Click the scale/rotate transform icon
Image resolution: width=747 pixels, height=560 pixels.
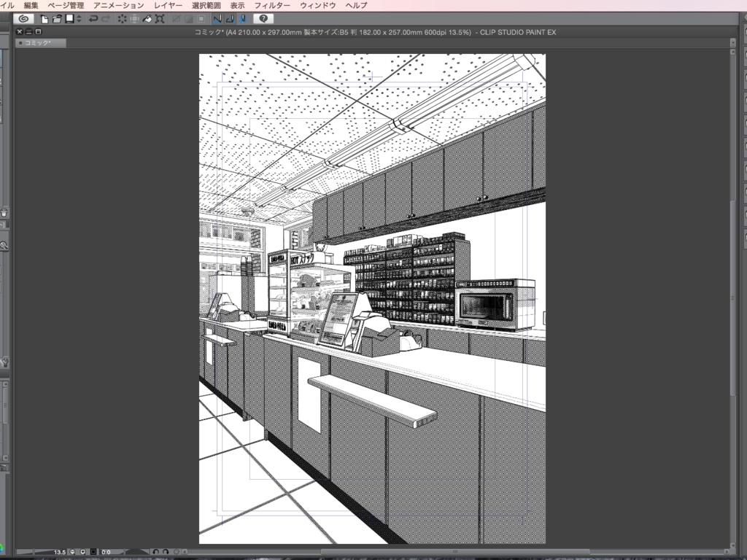(160, 18)
